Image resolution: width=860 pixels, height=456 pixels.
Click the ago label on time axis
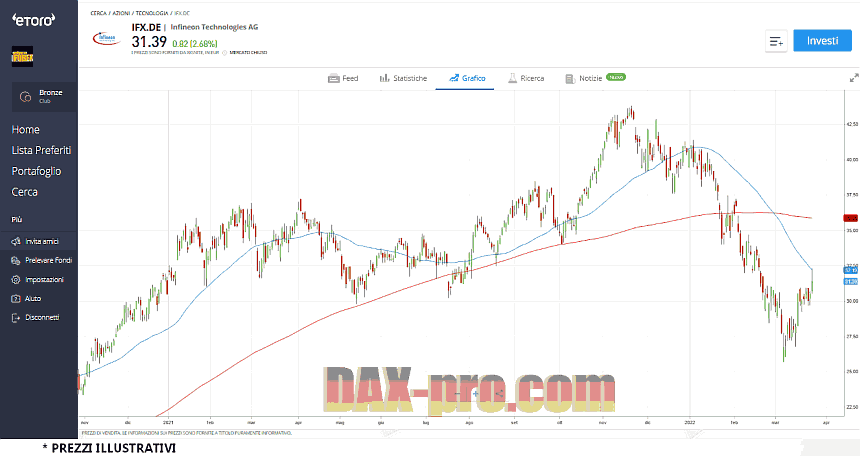(469, 423)
